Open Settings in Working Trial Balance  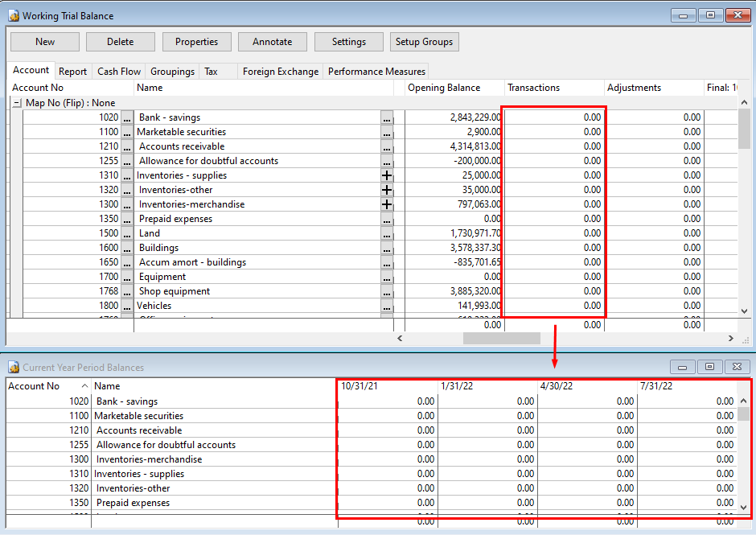(348, 42)
